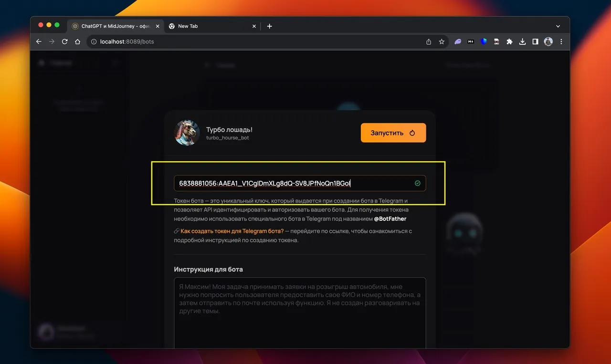Click the Инструкция для бота text area
611x364 pixels.
(x=300, y=313)
